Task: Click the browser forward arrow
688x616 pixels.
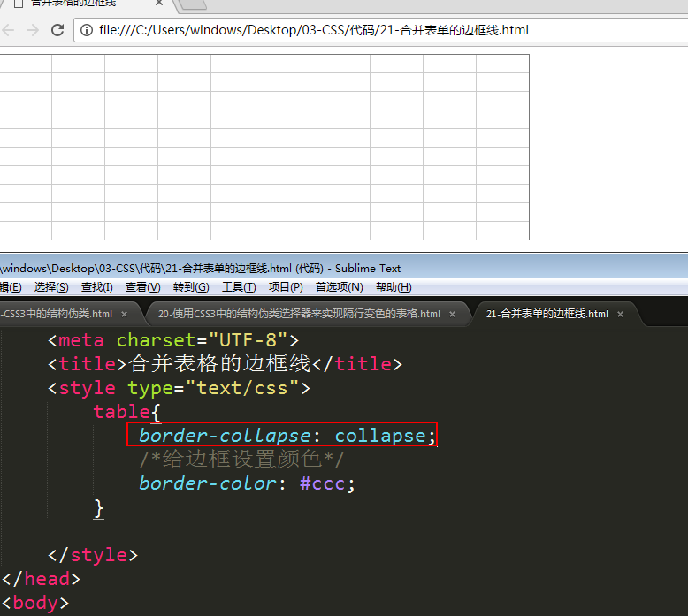Action: pos(33,30)
